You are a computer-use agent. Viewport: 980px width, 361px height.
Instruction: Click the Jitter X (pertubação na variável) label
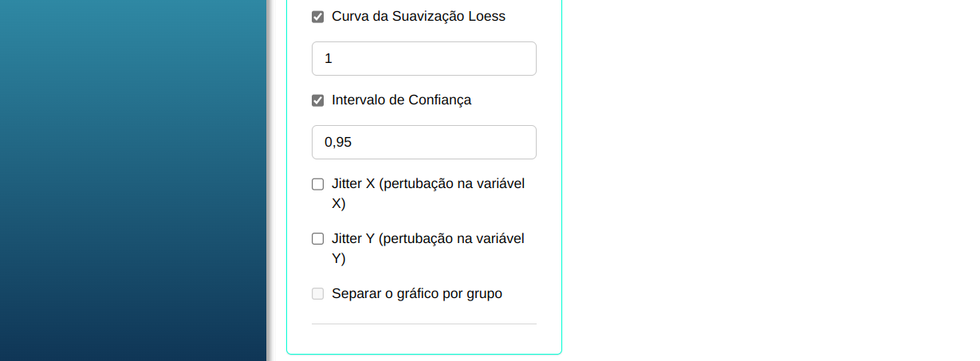[x=427, y=183]
